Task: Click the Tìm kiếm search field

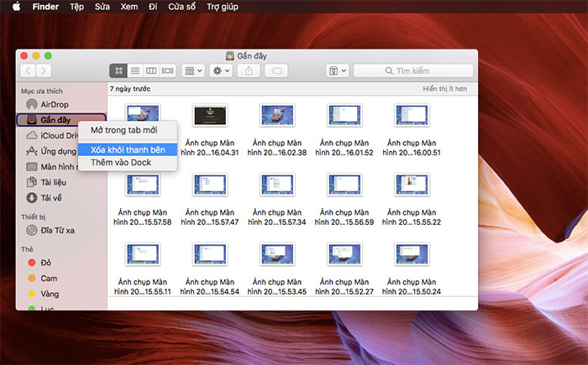Action: [413, 70]
